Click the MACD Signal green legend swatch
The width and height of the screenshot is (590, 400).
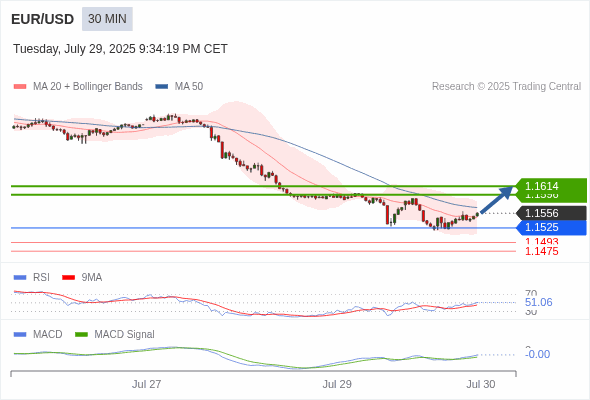pyautogui.click(x=81, y=334)
